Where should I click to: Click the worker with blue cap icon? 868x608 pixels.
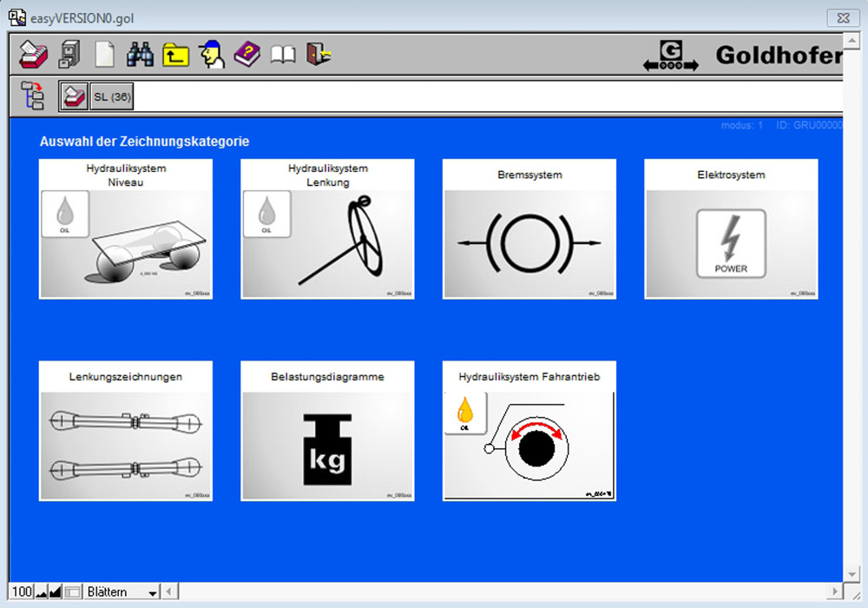tap(211, 55)
